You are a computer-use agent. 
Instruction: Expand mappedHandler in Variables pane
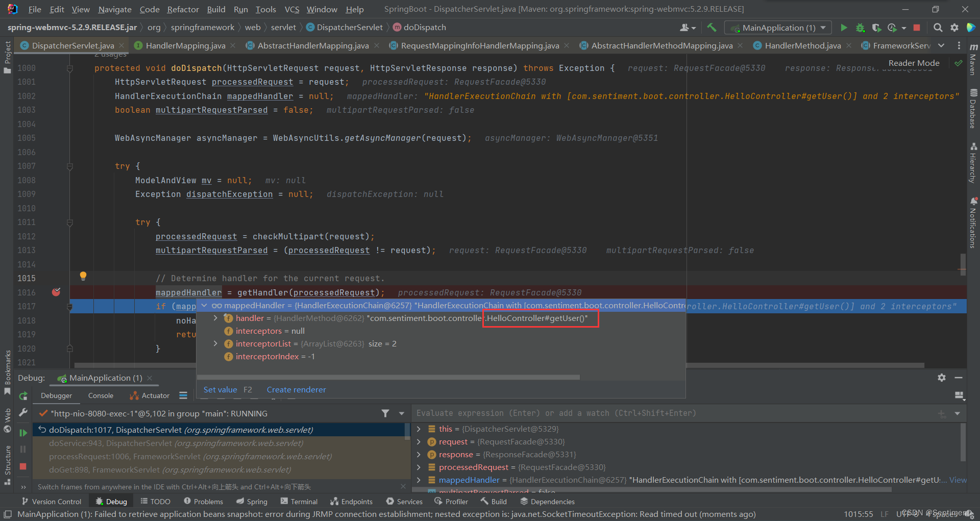(419, 480)
